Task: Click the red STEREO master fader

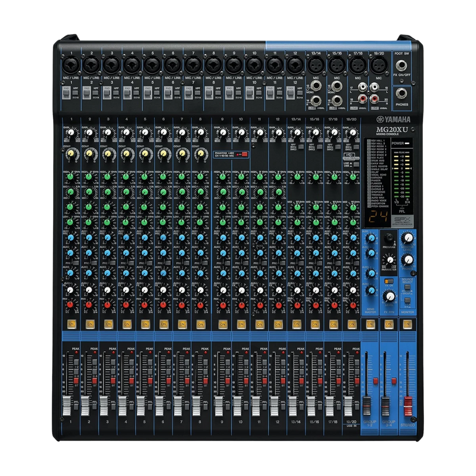Action: pos(408,406)
